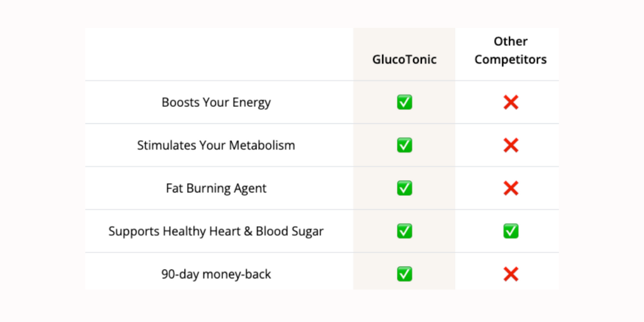Click the Stimulates Your Metabolism label

[216, 145]
